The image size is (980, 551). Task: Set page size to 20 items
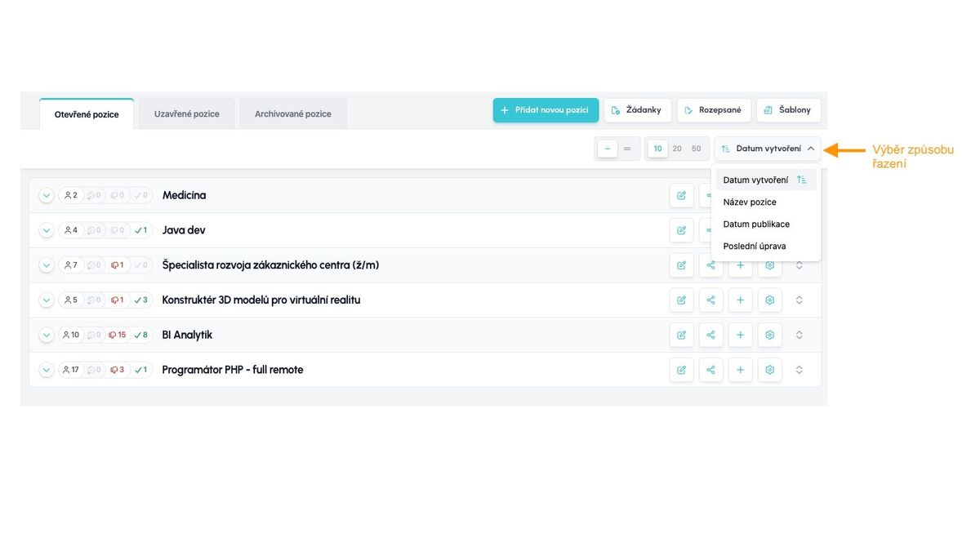[677, 149]
